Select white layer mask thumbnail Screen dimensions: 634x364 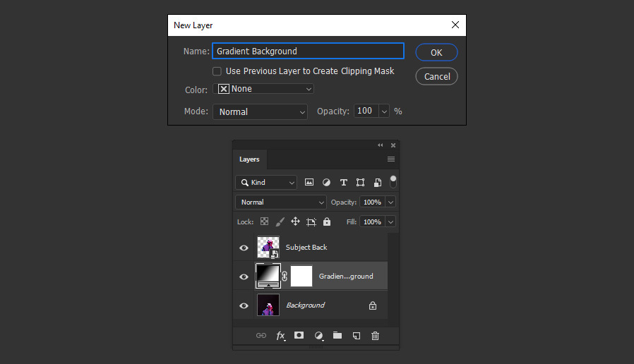click(301, 276)
